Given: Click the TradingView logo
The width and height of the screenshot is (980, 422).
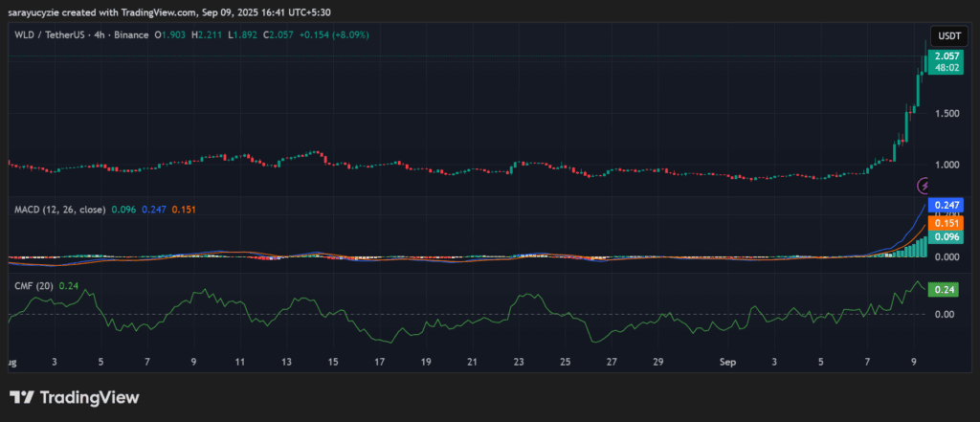Looking at the screenshot, I should click(75, 397).
